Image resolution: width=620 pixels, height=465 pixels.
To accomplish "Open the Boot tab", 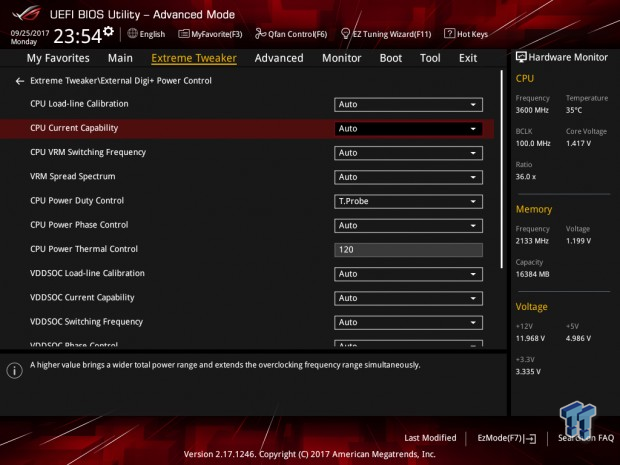I will coord(391,58).
